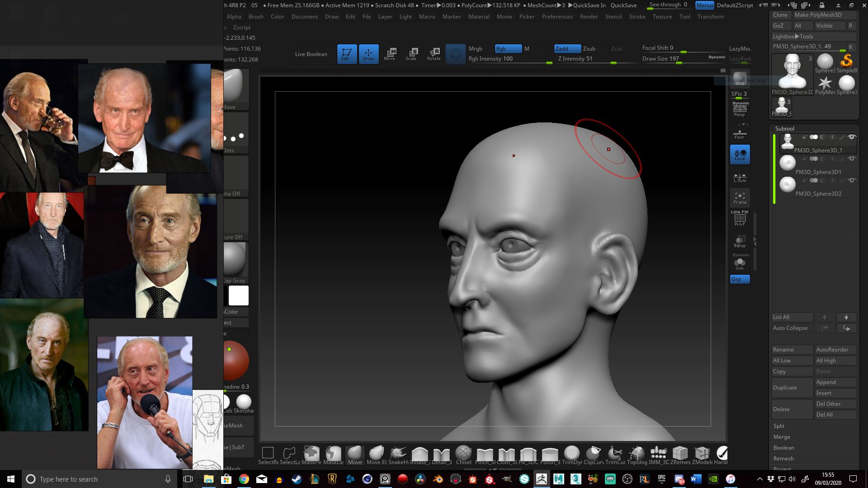Click the red material sphere preview
Viewport: 868px width, 488px height.
(236, 361)
